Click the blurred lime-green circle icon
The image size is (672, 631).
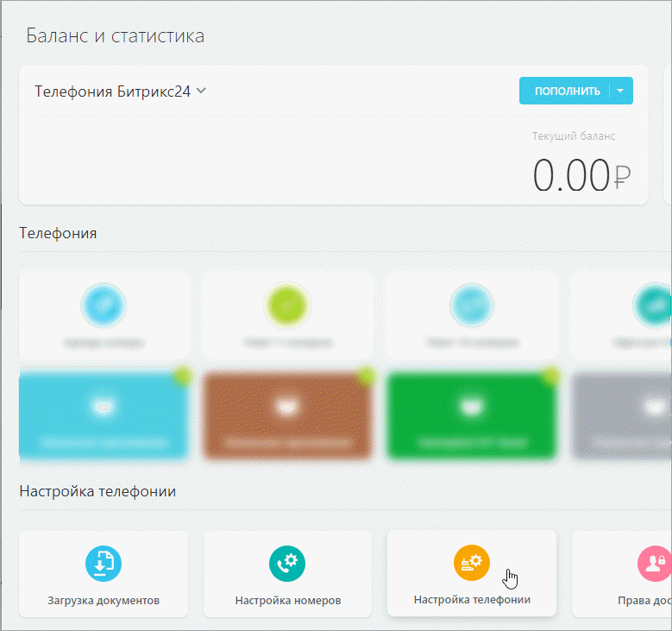click(x=287, y=306)
